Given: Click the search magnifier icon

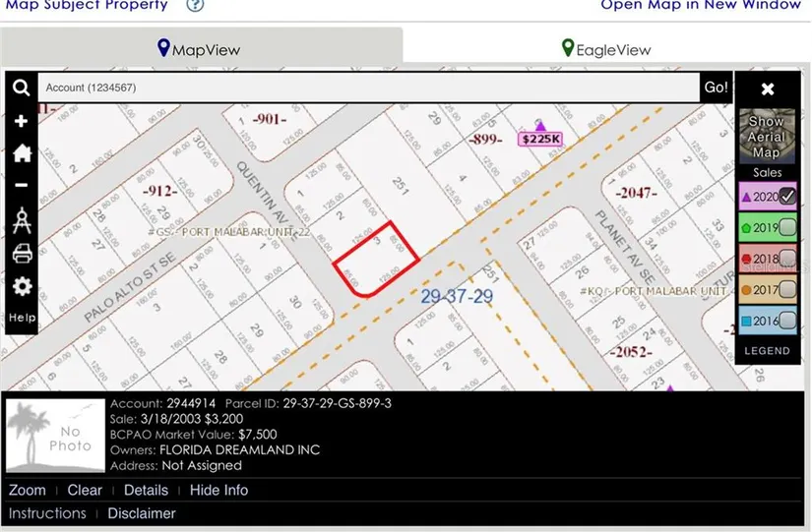Looking at the screenshot, I should [21, 89].
